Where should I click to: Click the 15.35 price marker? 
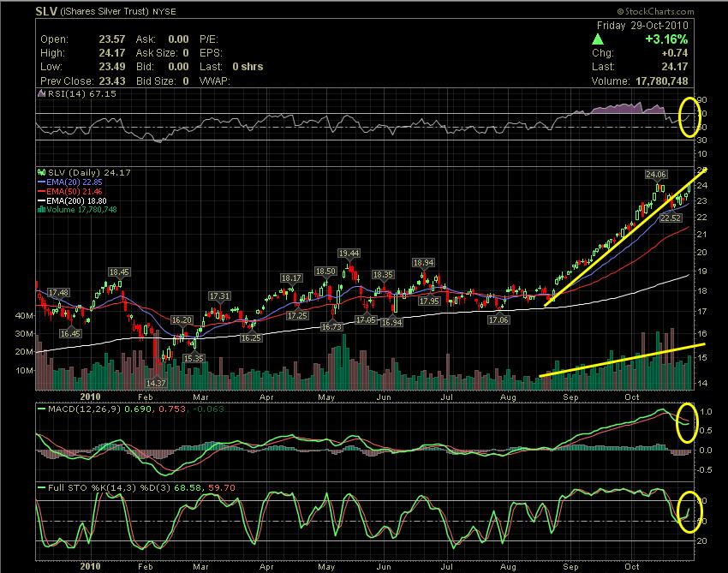194,359
